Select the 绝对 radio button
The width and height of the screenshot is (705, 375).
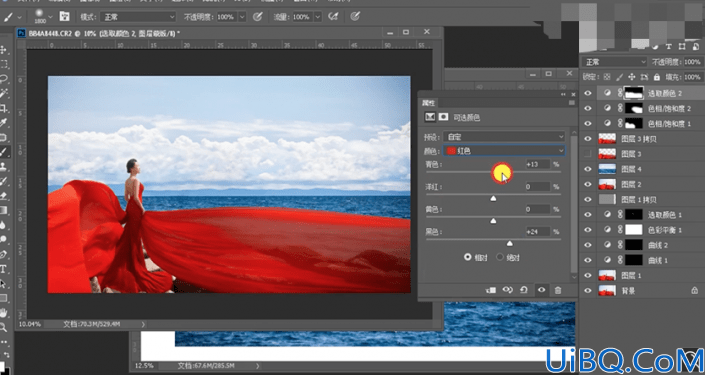coord(500,257)
